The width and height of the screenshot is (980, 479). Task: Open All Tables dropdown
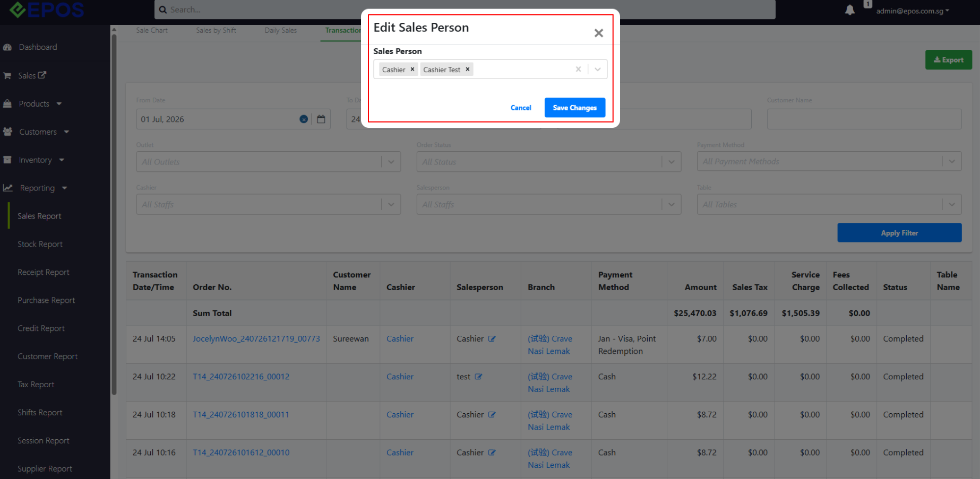pos(829,204)
